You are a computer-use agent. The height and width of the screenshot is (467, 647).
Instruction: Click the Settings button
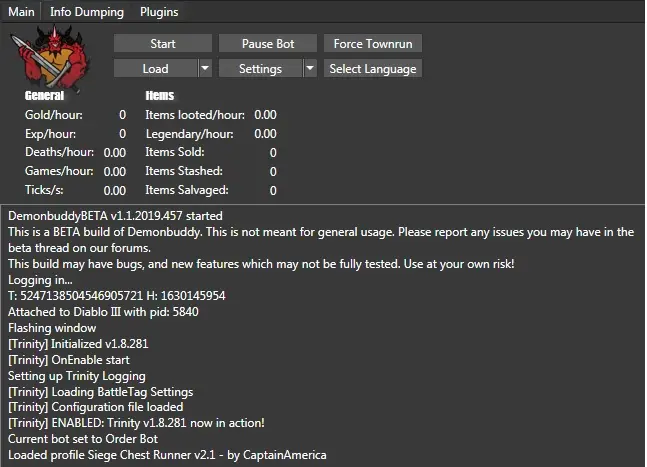click(x=260, y=68)
